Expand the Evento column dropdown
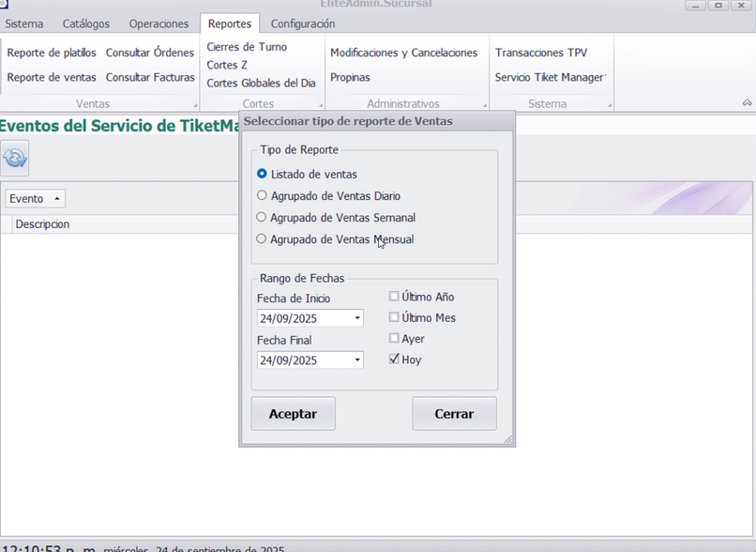Image resolution: width=756 pixels, height=552 pixels. coord(56,199)
